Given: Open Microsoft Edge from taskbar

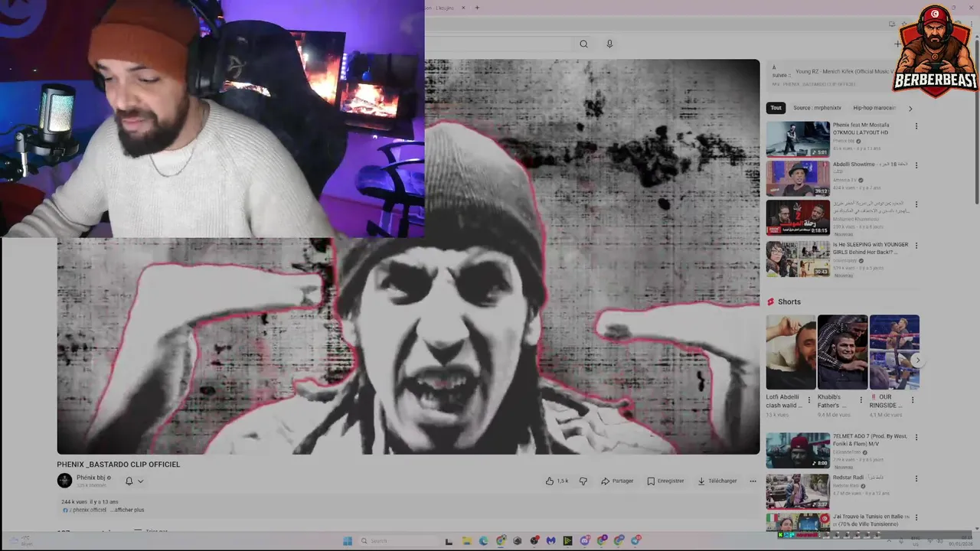Looking at the screenshot, I should (x=484, y=540).
